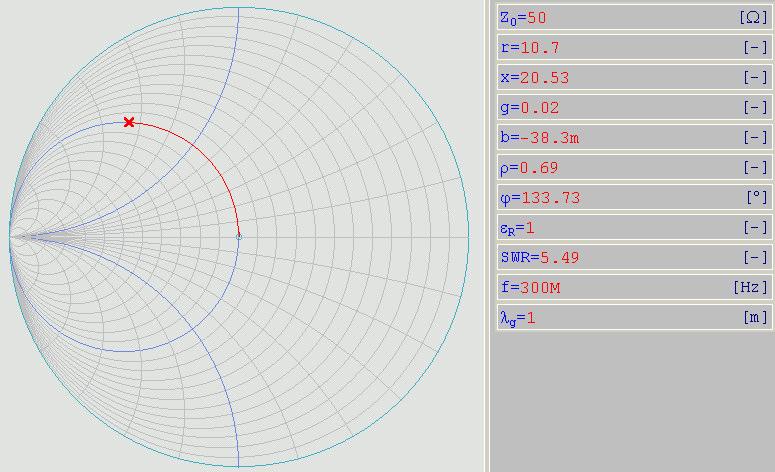This screenshot has width=775, height=472.
Task: Click the φ=133.73 phase angle field
Action: 634,198
